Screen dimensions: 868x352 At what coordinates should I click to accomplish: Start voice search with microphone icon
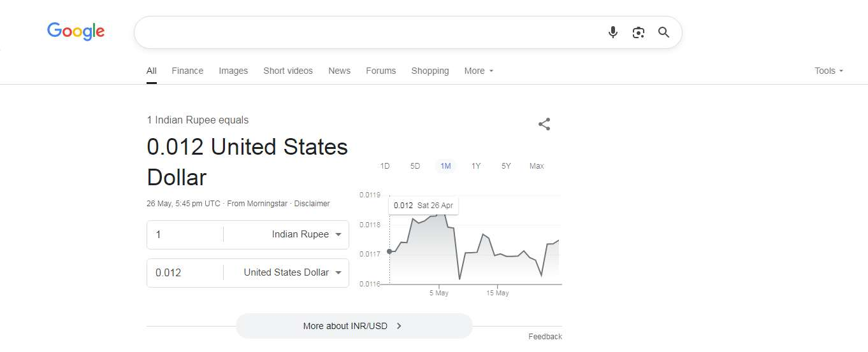[612, 32]
